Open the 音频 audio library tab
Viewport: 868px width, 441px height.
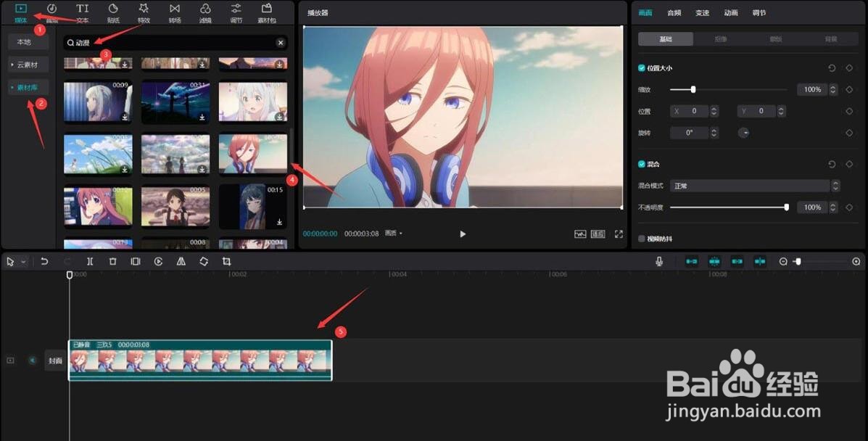point(51,13)
